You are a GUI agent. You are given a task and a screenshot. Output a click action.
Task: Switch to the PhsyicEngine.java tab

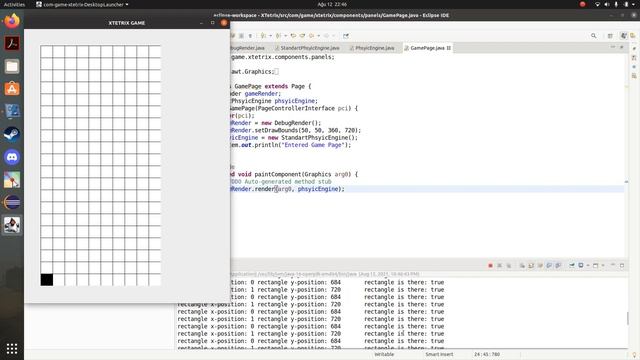point(372,48)
